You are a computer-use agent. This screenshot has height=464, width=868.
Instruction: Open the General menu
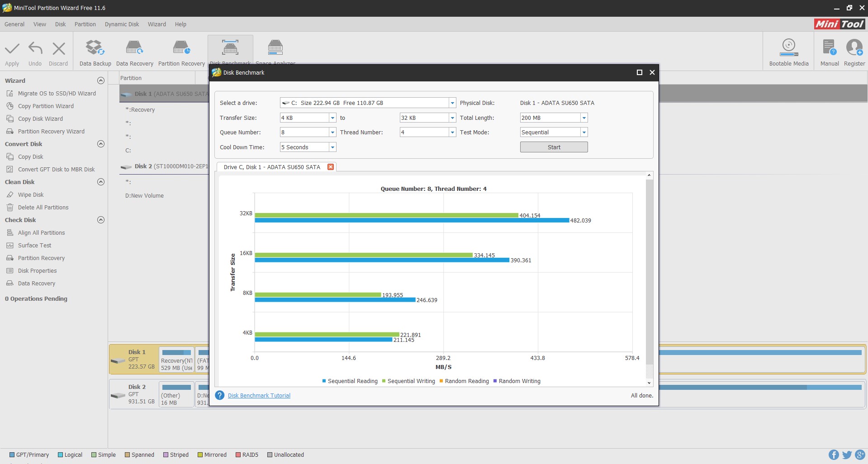click(x=14, y=24)
